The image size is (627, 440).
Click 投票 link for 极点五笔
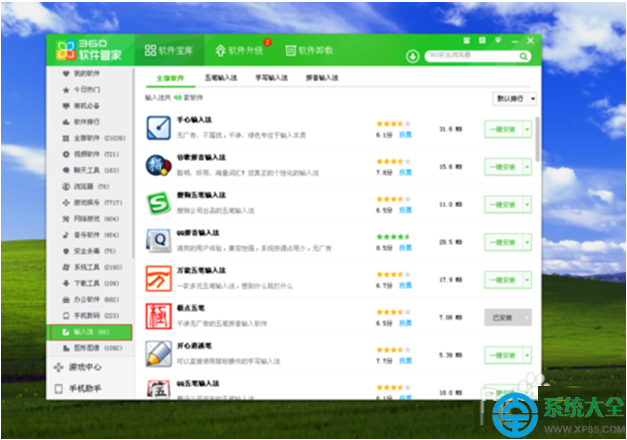click(x=405, y=323)
